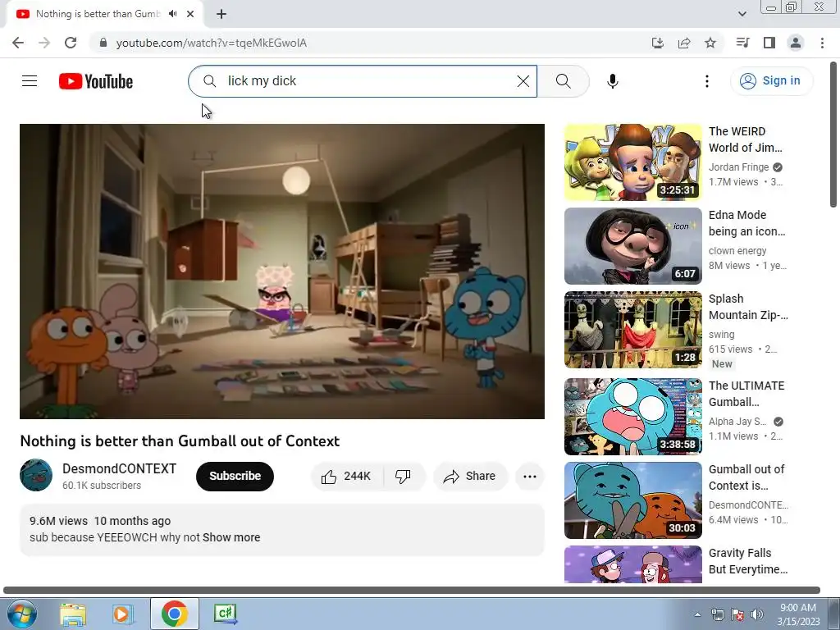The width and height of the screenshot is (840, 630).
Task: Open Jordan Fringe channel link
Action: click(739, 167)
